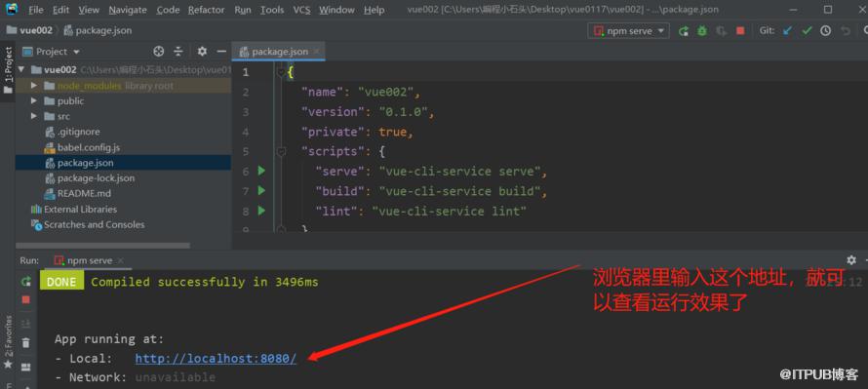
Task: Click the Run with Coverage icon
Action: pyautogui.click(x=721, y=31)
